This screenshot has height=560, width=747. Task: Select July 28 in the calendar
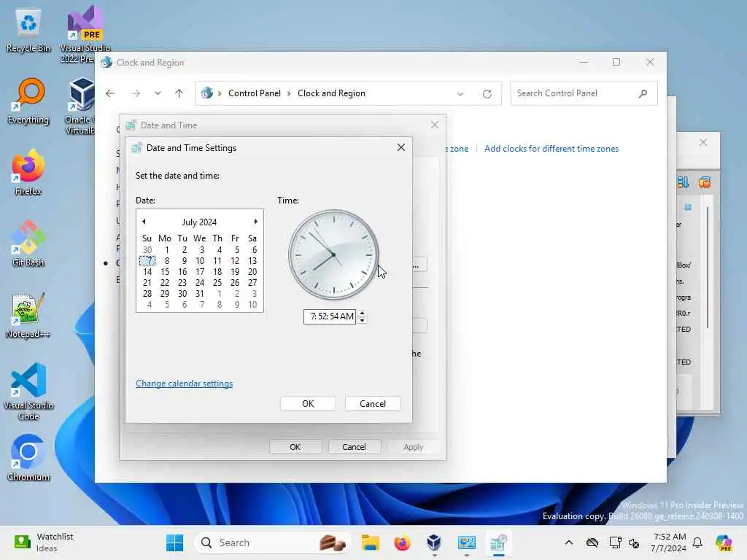(x=147, y=293)
